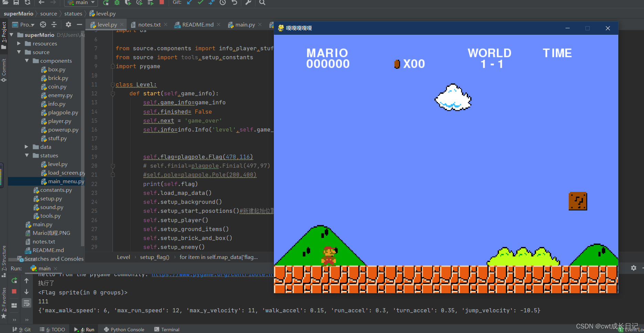
Task: Start debugging with the green bug icon
Action: click(x=117, y=2)
